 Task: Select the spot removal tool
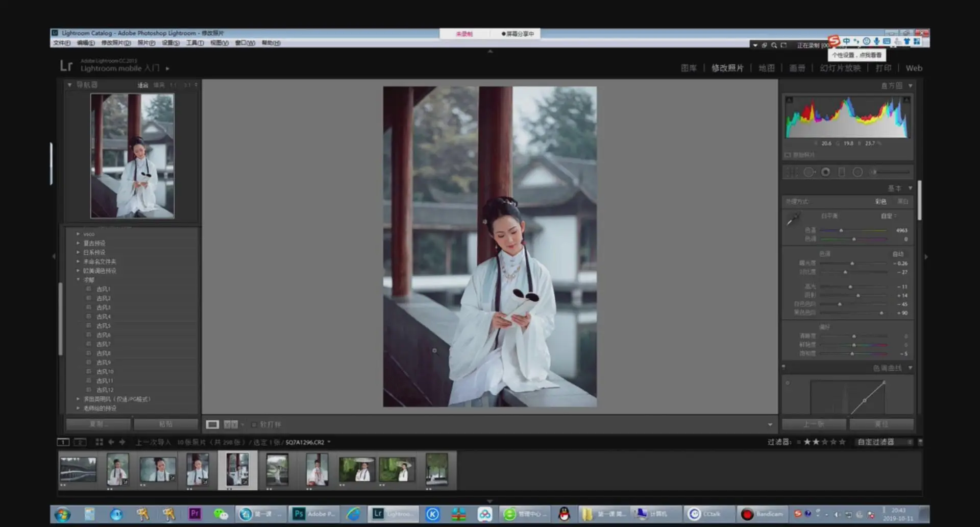pyautogui.click(x=809, y=172)
